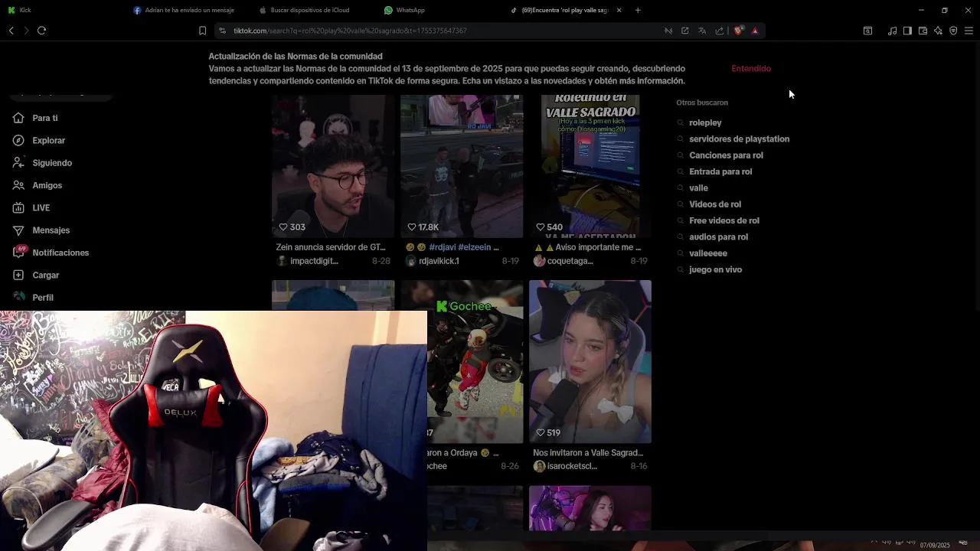This screenshot has width=980, height=551.
Task: Go to the Siguiendo feed
Action: click(x=52, y=163)
